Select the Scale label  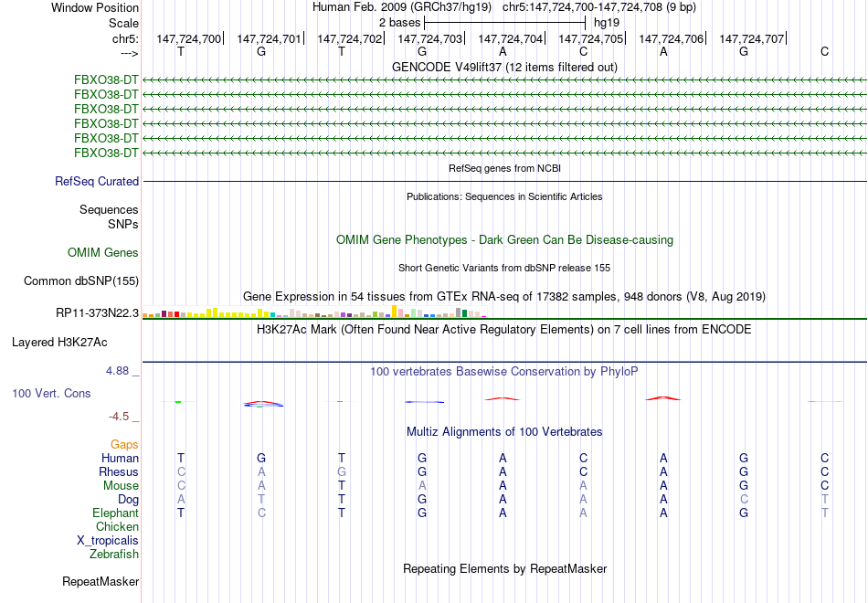pyautogui.click(x=124, y=23)
